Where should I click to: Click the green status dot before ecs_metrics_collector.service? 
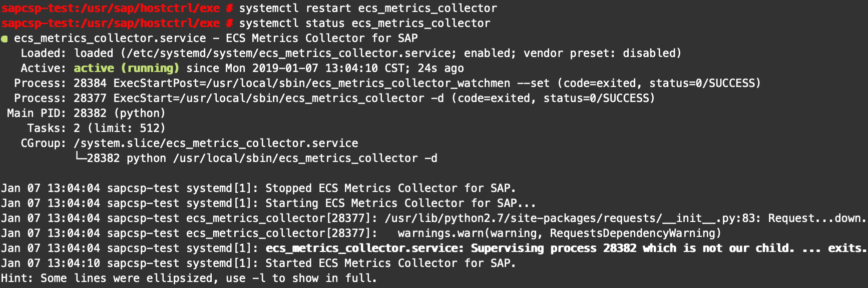tap(5, 39)
